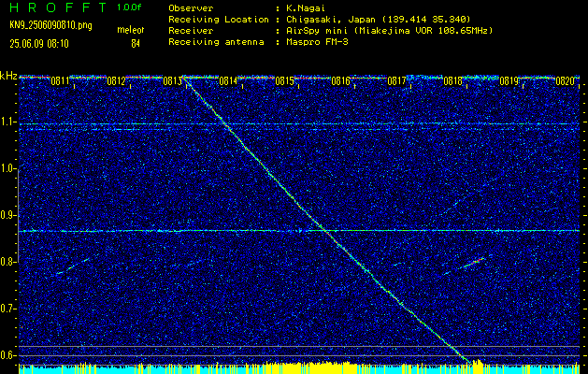Click the meteor count value 84
588x374 pixels.
[136, 44]
